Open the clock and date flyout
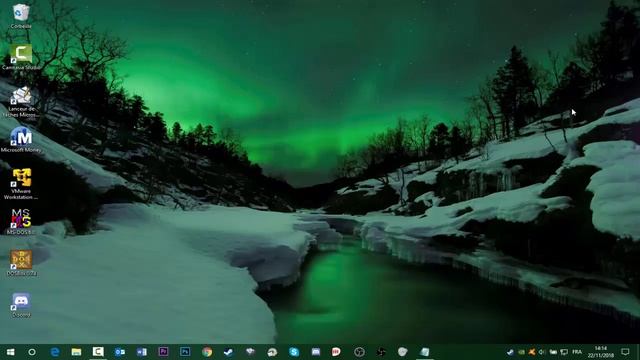The image size is (640, 360). (x=600, y=352)
